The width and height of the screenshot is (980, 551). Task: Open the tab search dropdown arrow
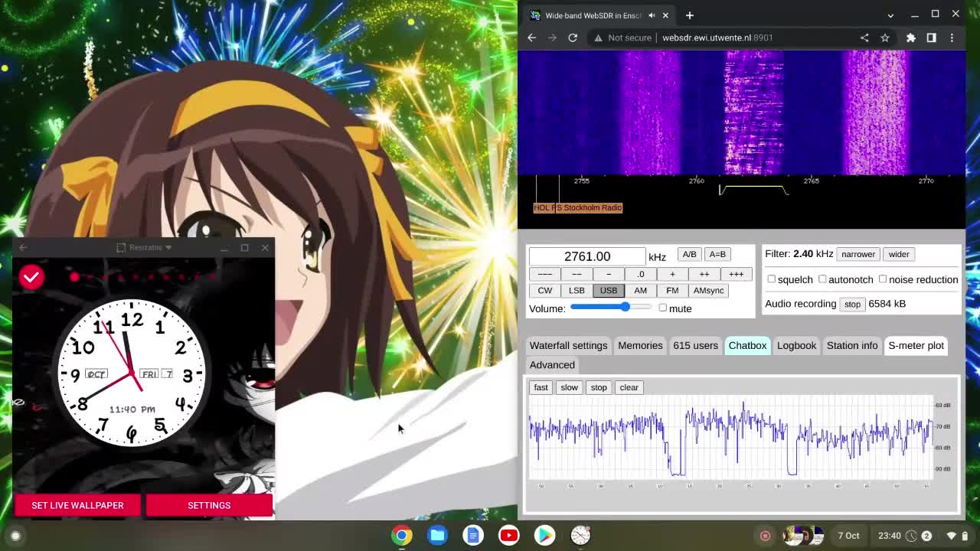pyautogui.click(x=890, y=15)
